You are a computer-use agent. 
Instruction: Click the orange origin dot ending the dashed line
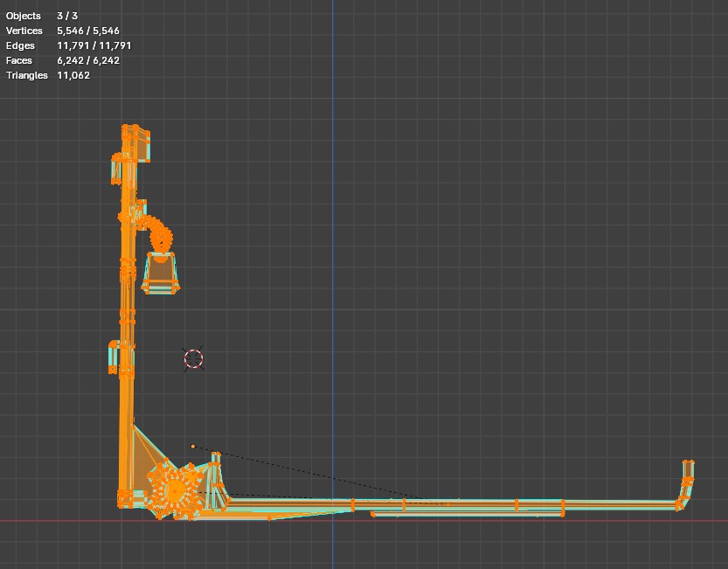[193, 447]
